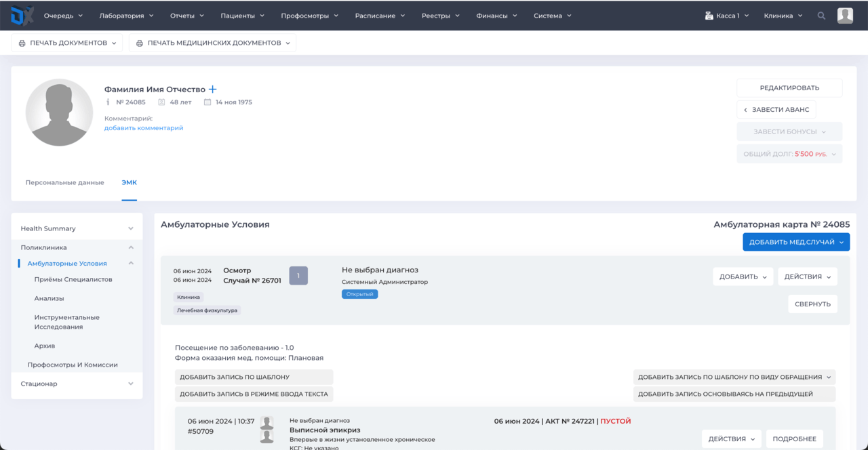Open the Реестры menu
The width and height of the screenshot is (868, 450).
coord(440,16)
